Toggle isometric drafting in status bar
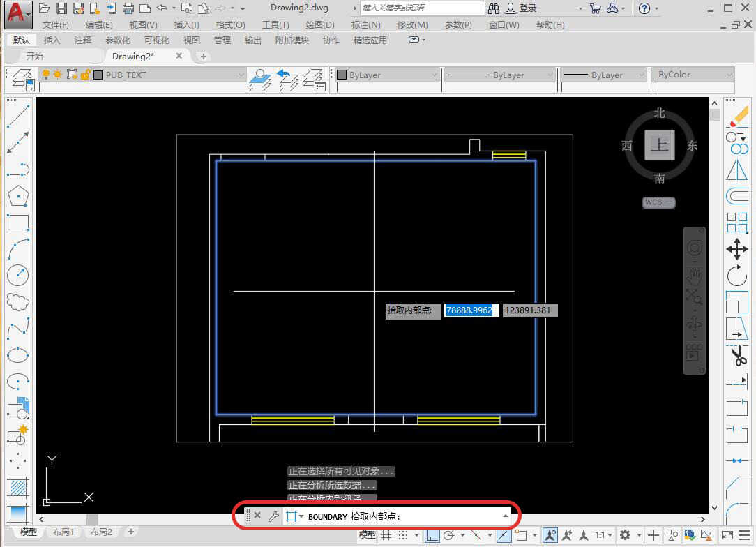 (476, 535)
